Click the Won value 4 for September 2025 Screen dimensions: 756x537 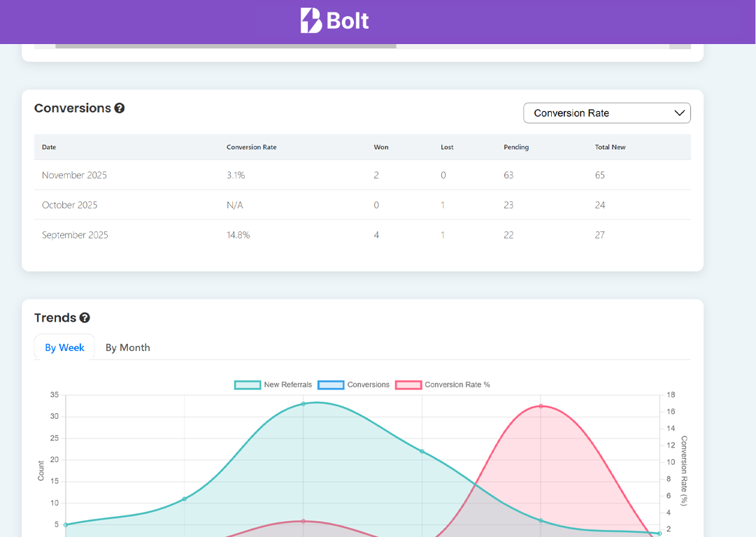click(x=376, y=235)
